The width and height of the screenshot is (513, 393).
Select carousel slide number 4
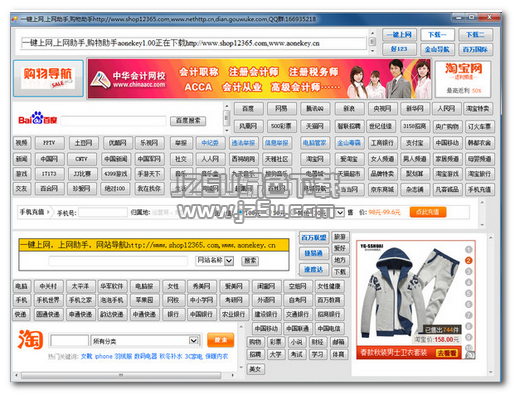pyautogui.click(x=468, y=283)
